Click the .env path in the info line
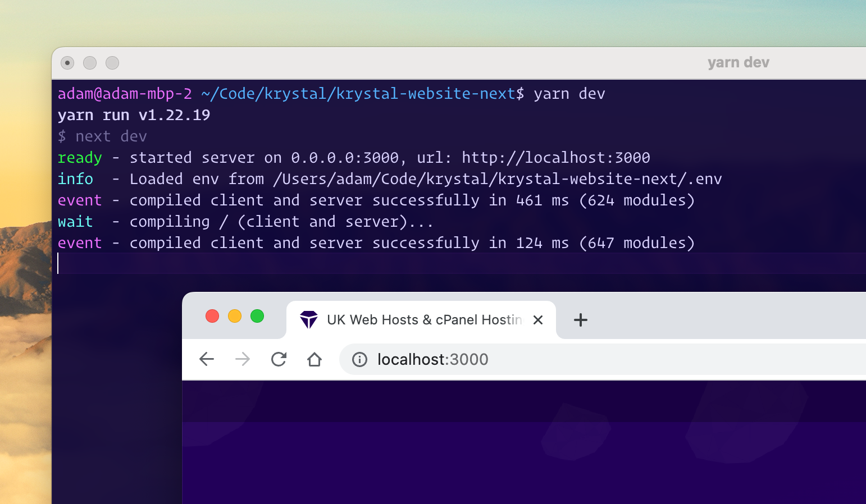 [497, 179]
